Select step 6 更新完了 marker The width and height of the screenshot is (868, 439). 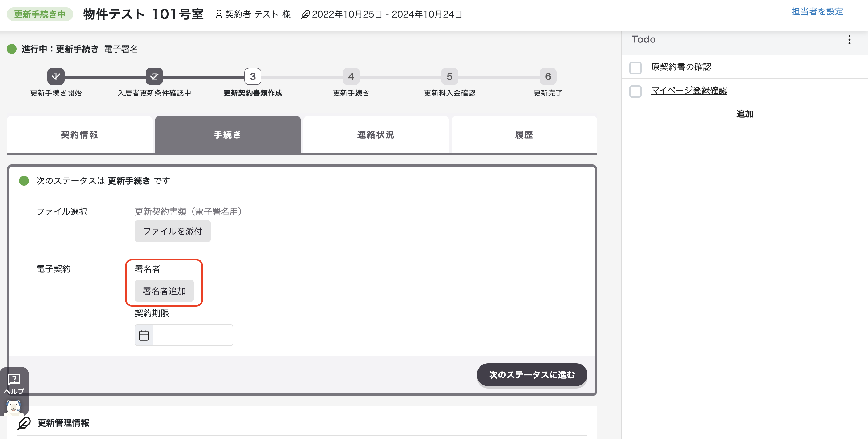click(x=548, y=77)
